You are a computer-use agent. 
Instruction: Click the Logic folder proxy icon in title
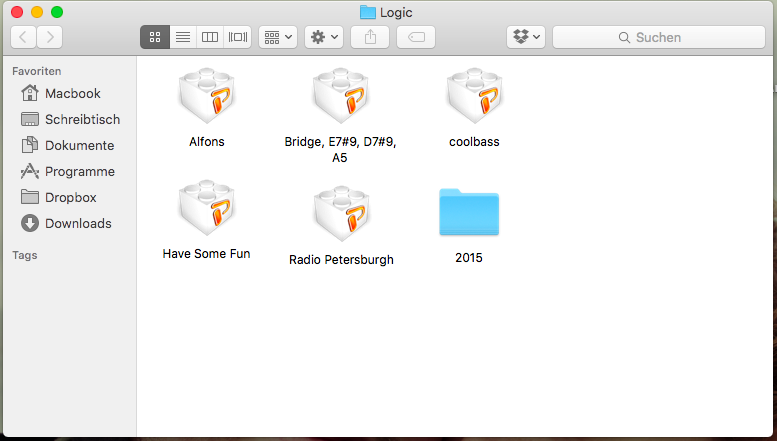pos(368,12)
